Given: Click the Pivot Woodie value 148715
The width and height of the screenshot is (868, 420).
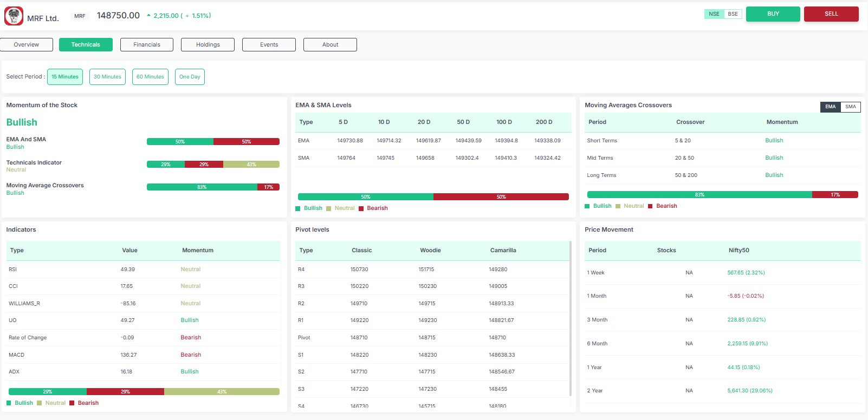Looking at the screenshot, I should click(x=426, y=338).
